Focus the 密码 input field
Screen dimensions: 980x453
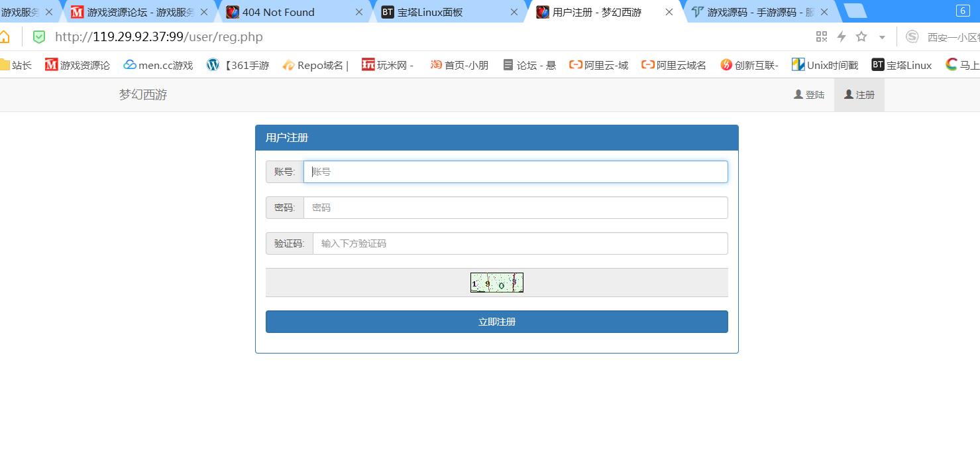[x=515, y=208]
